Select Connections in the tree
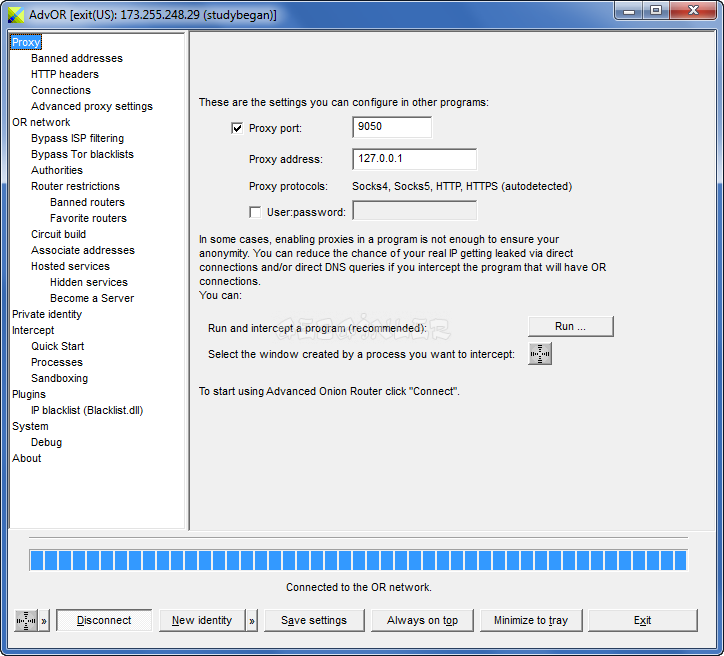 pyautogui.click(x=61, y=90)
